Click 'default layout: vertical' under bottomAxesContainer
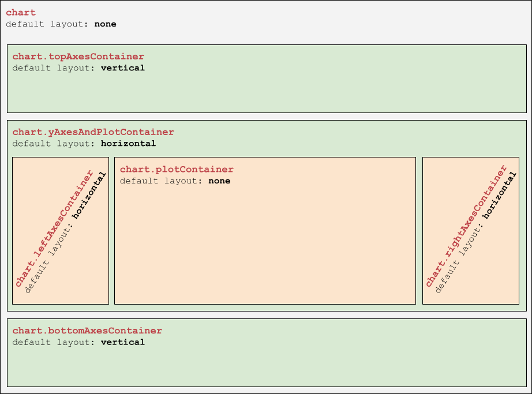The width and height of the screenshot is (532, 394). pos(78,342)
